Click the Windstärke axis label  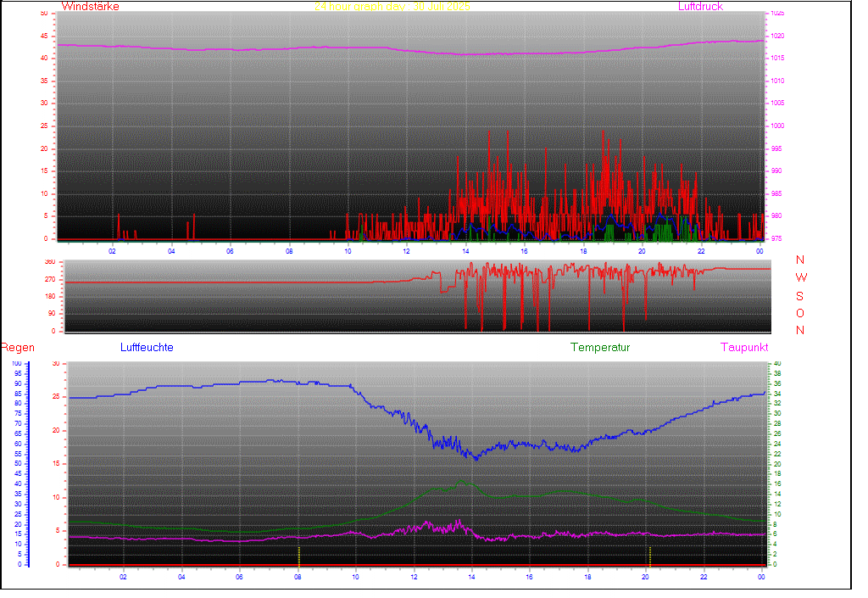tap(89, 7)
